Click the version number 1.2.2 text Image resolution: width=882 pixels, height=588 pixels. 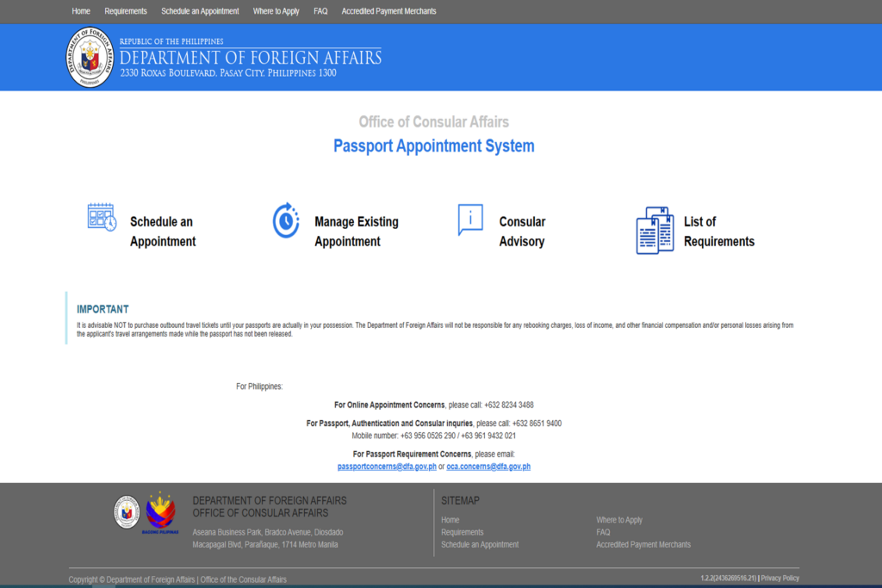[729, 578]
